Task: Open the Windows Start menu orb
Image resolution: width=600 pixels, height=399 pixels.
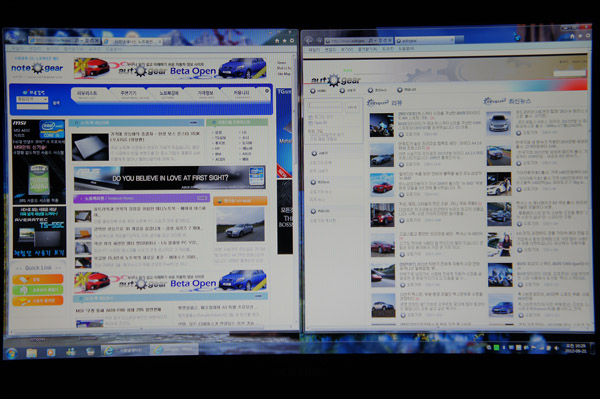Action: pyautogui.click(x=11, y=353)
